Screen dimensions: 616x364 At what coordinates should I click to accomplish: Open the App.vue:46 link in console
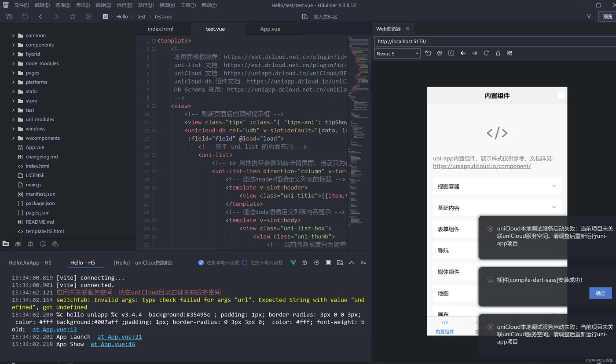click(x=113, y=344)
